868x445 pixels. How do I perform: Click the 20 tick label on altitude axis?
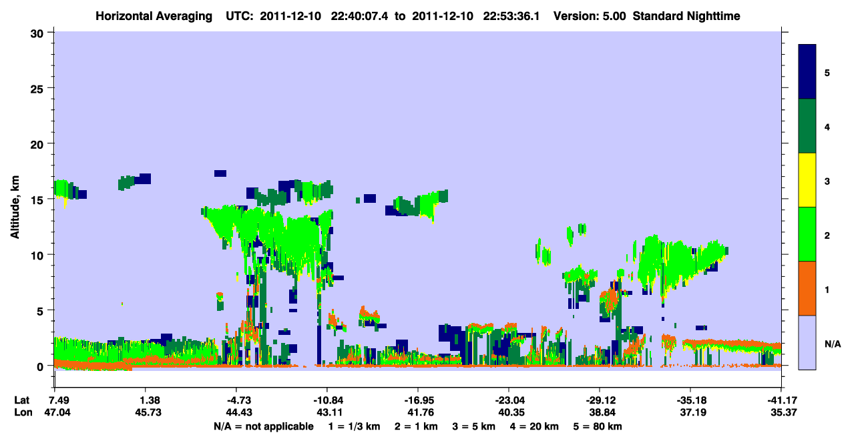[39, 143]
